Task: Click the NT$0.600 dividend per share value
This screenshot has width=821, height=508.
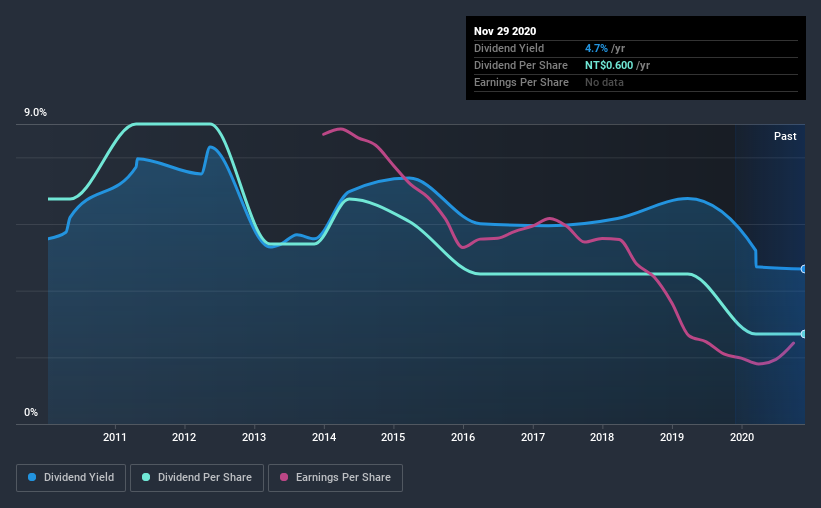Action: 609,65
